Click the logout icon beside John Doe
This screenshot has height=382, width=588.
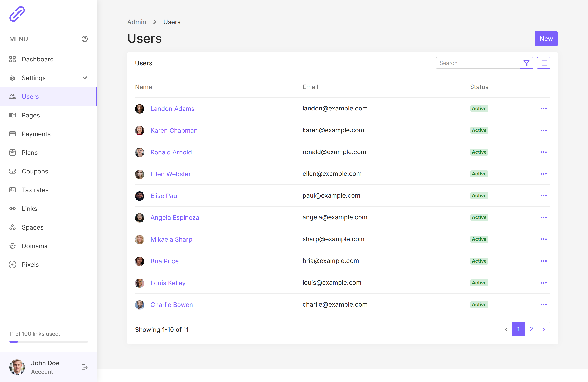[85, 367]
